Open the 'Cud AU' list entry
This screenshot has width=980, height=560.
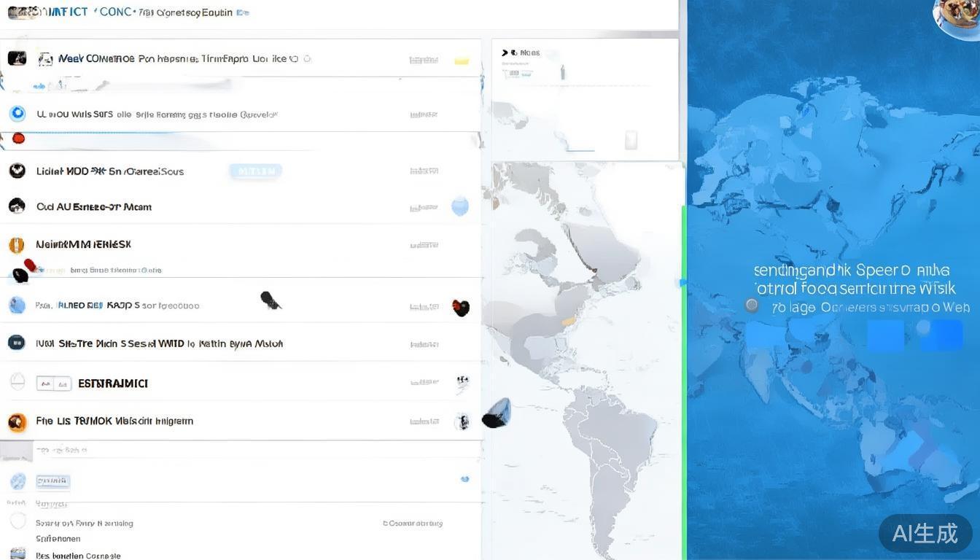point(94,207)
